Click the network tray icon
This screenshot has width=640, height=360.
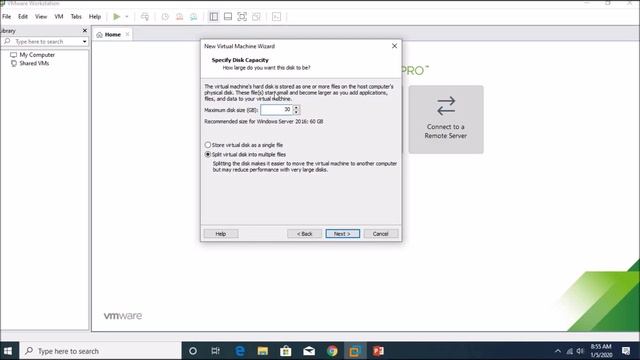[x=569, y=351]
